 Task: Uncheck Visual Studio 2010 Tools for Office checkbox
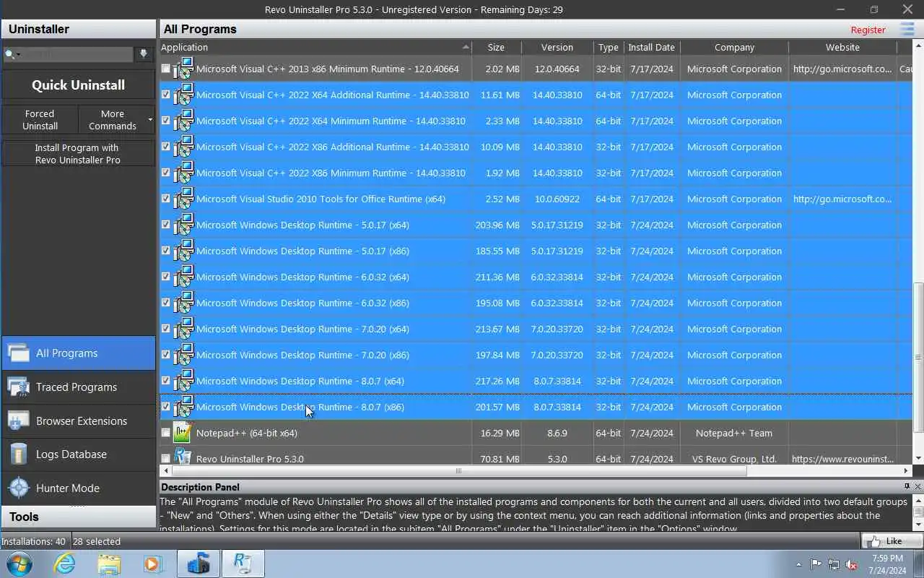(166, 199)
